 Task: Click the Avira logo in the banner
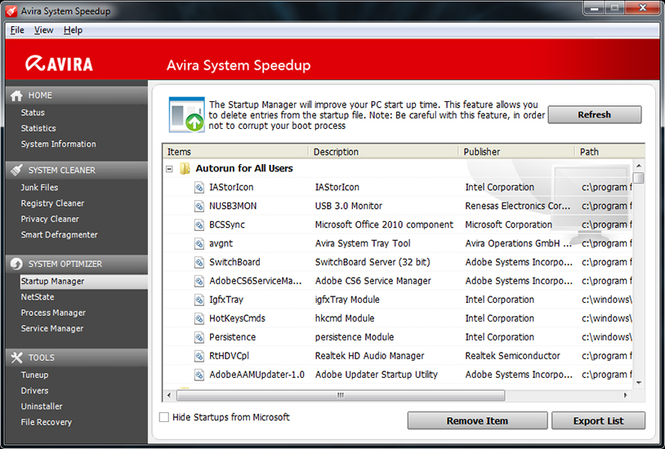59,64
